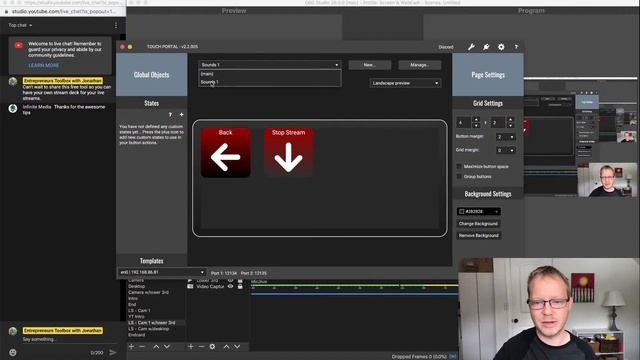Viewport: 640px width, 360px height.
Task: Select the Stop Stream button tile
Action: click(x=289, y=153)
